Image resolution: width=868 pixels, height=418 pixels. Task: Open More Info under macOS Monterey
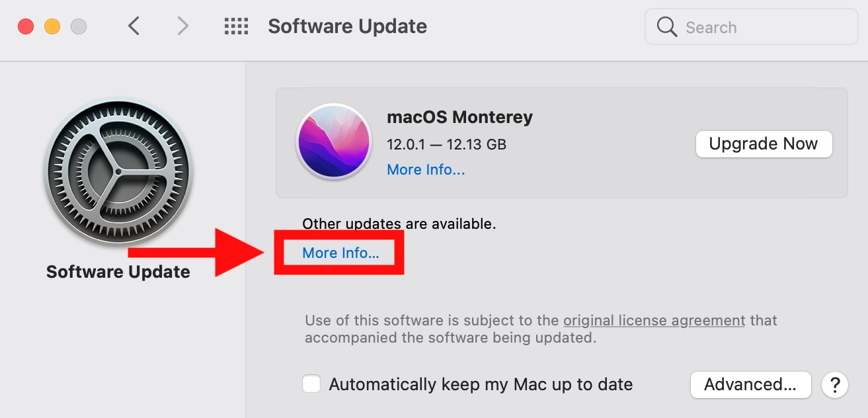point(426,170)
